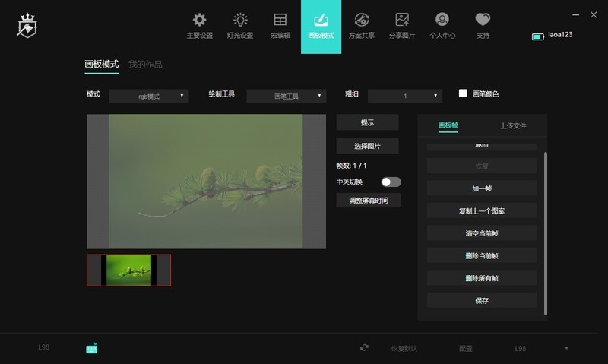The image size is (608, 364).
Task: Open the 粗细 thickness dropdown
Action: click(405, 97)
